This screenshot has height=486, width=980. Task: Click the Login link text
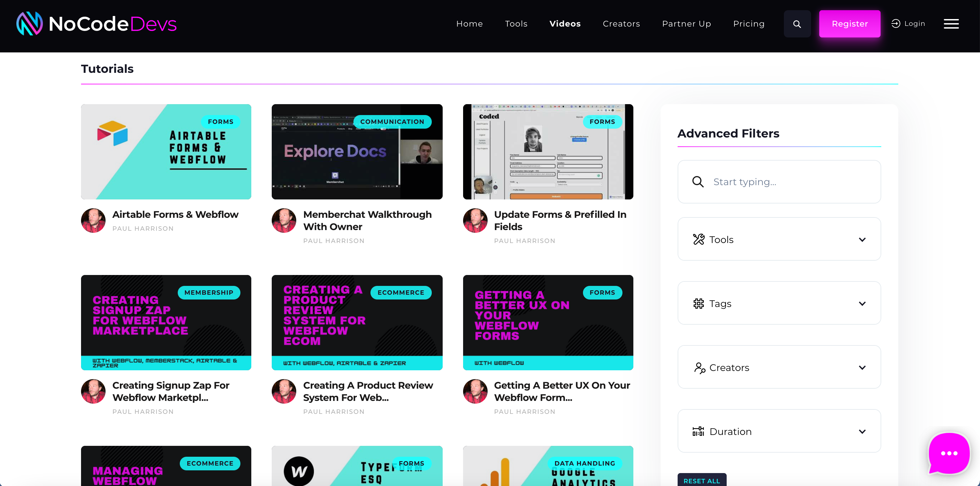915,23
